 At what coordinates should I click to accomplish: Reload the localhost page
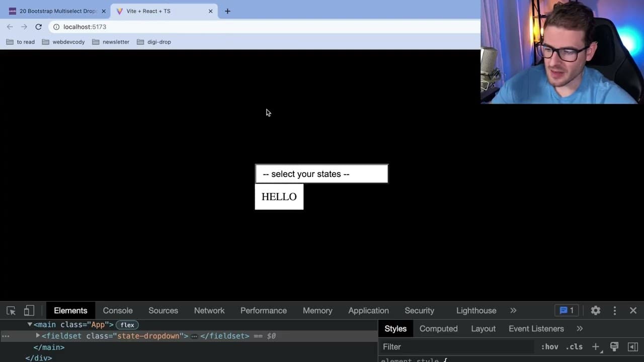(x=38, y=27)
